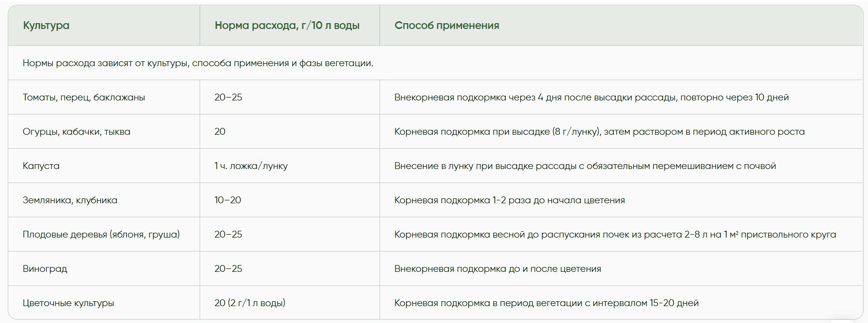Image resolution: width=868 pixels, height=323 pixels.
Task: Click the tomato foliar feeding description
Action: pos(592,98)
